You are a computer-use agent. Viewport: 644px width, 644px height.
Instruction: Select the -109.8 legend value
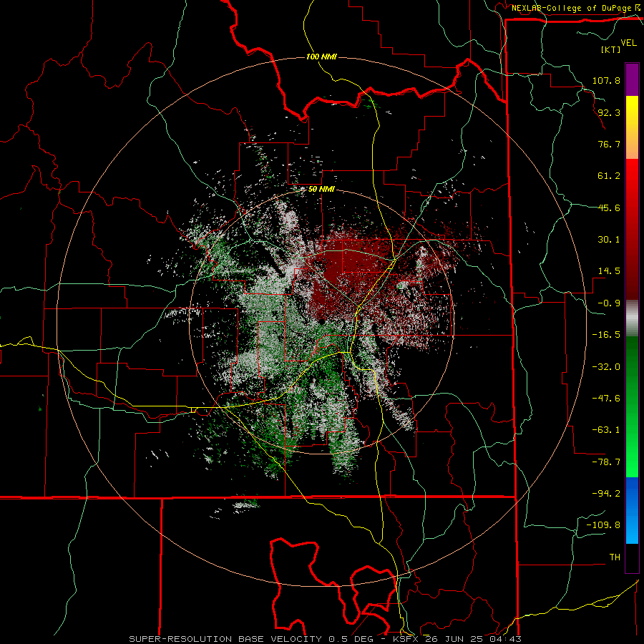pos(603,525)
